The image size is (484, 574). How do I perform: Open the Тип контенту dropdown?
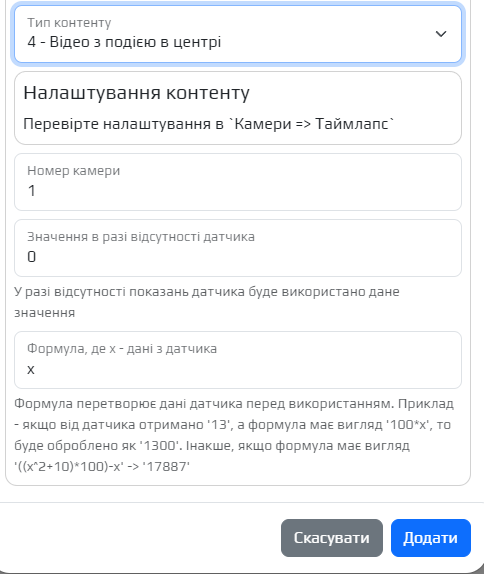click(238, 34)
